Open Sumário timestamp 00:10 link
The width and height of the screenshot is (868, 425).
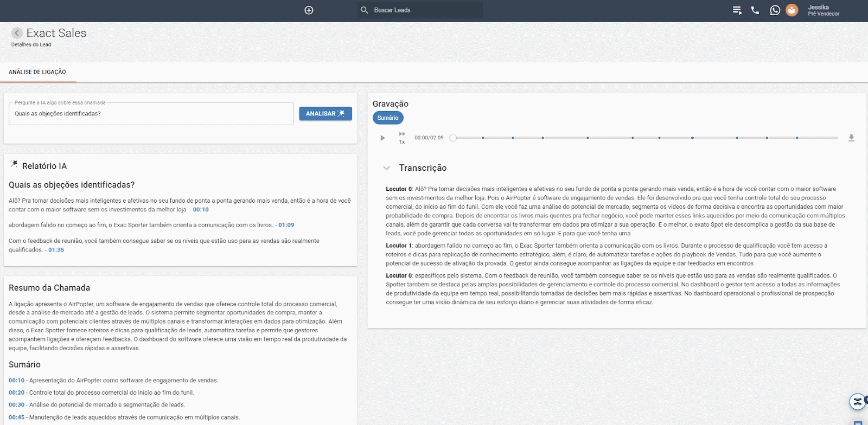[x=17, y=381]
